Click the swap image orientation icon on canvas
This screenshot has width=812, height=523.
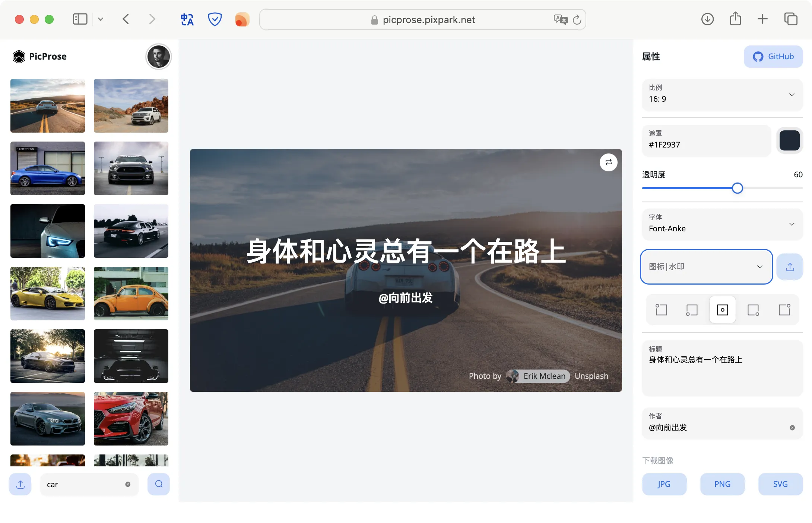[x=608, y=162]
